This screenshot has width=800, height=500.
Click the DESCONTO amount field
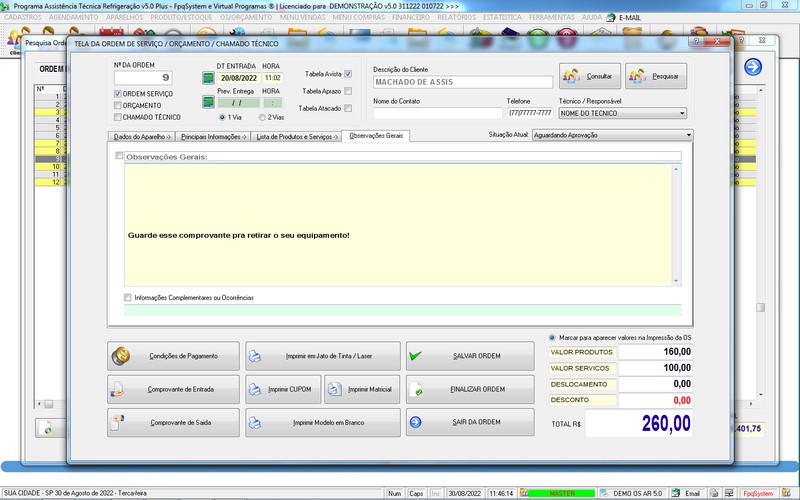(x=656, y=401)
